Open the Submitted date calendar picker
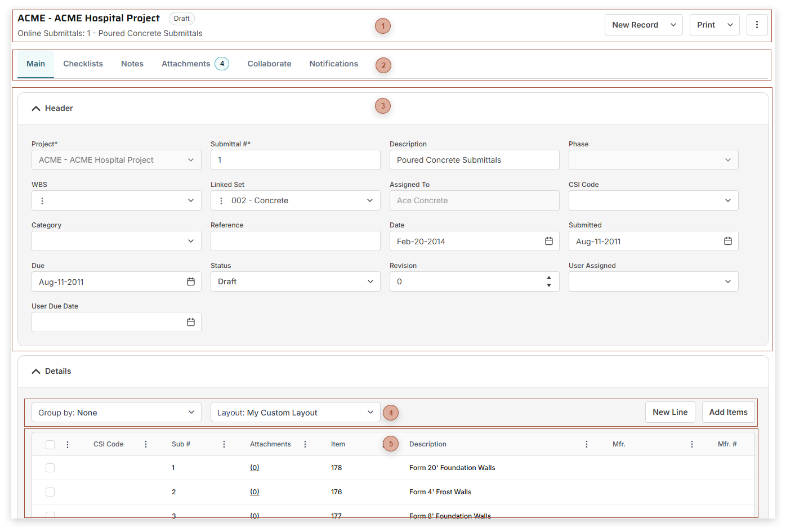This screenshot has height=532, width=786. (x=729, y=241)
